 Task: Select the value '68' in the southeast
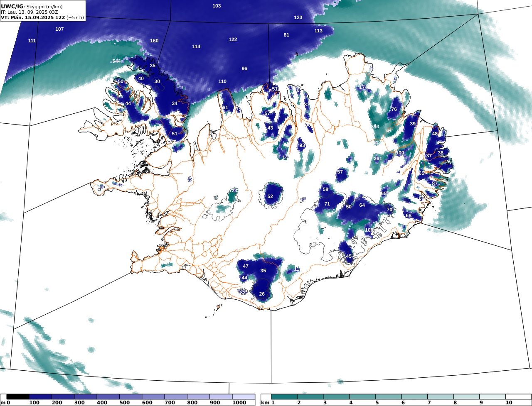point(409,215)
